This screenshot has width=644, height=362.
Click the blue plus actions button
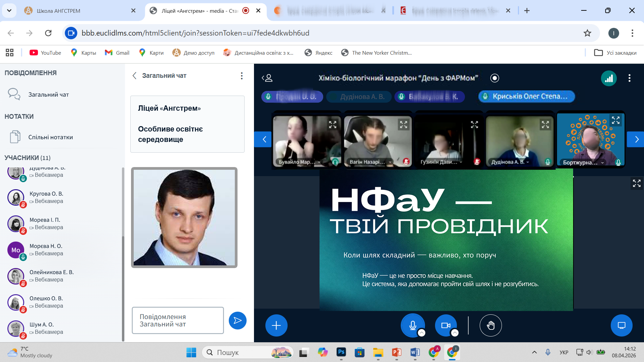point(276,325)
